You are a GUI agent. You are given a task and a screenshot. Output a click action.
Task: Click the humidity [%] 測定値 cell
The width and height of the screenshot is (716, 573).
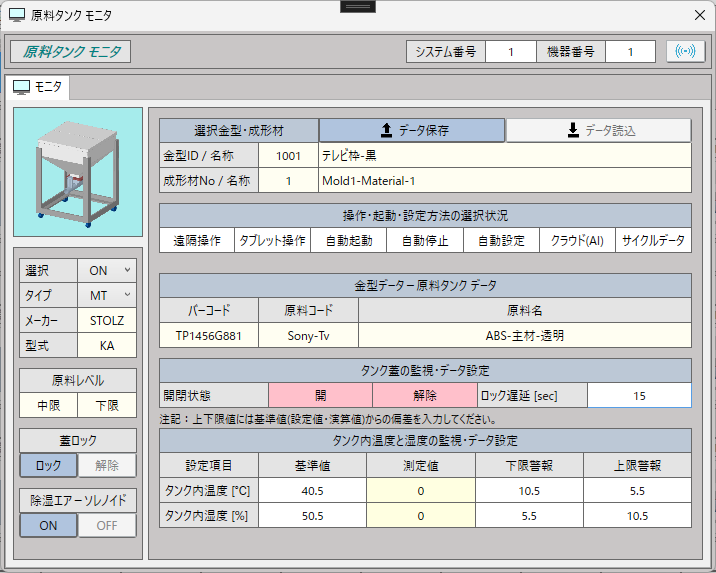pyautogui.click(x=421, y=516)
